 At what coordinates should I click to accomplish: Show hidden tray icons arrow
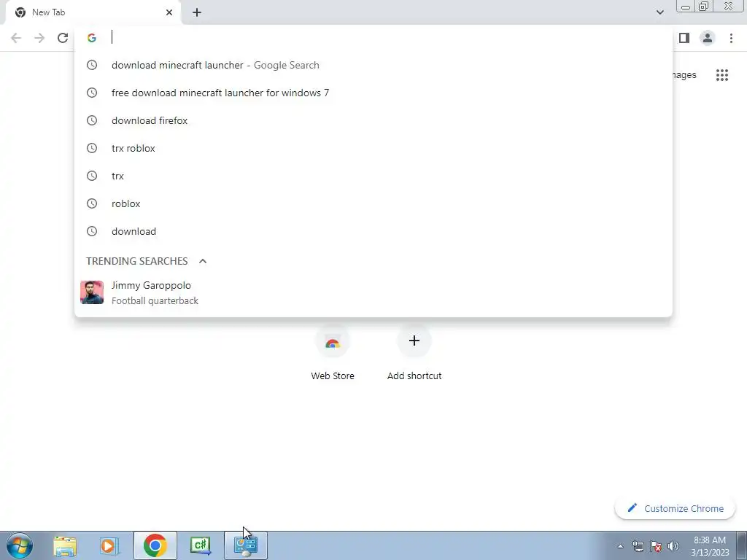pyautogui.click(x=620, y=546)
